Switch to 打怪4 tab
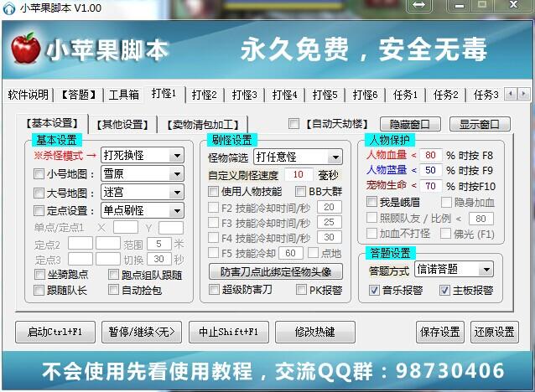This screenshot has width=535, height=392. (x=284, y=95)
